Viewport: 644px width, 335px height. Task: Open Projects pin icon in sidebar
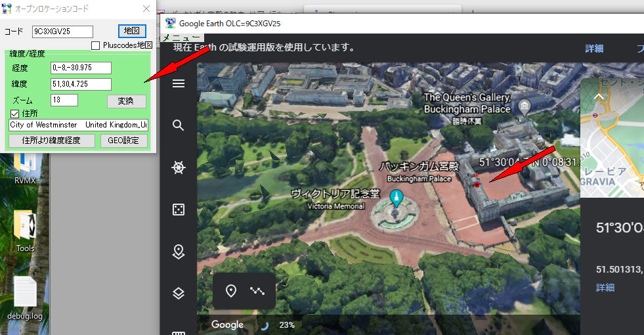click(178, 252)
